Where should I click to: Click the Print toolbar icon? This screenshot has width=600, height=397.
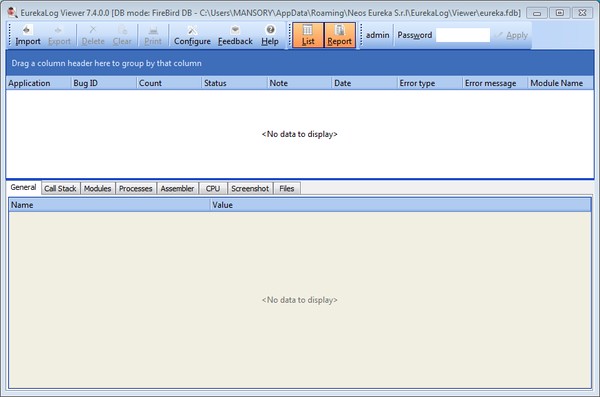point(153,35)
